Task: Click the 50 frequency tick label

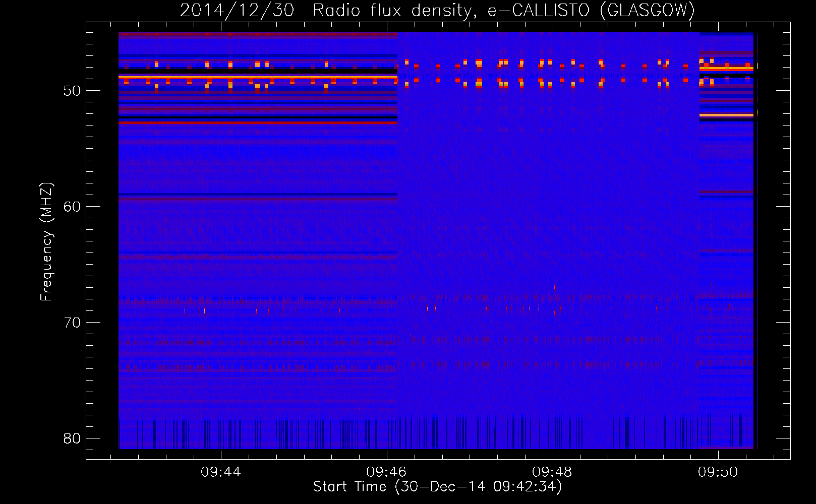Action: [x=72, y=91]
